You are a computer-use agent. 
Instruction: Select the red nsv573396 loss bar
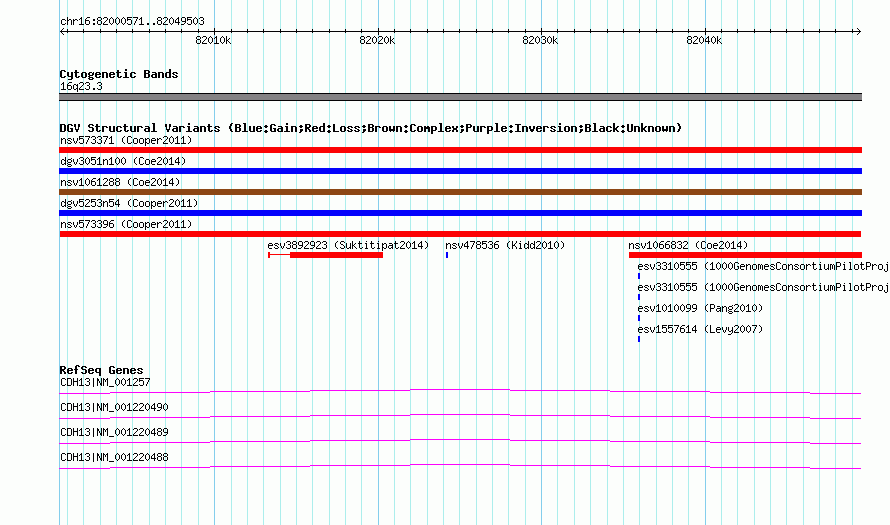pyautogui.click(x=460, y=234)
